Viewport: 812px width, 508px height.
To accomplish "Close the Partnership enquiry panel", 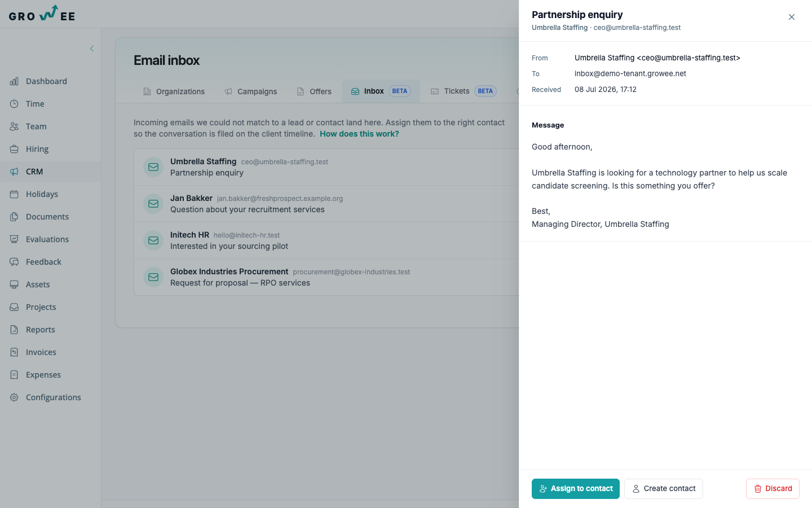I will coord(792,17).
